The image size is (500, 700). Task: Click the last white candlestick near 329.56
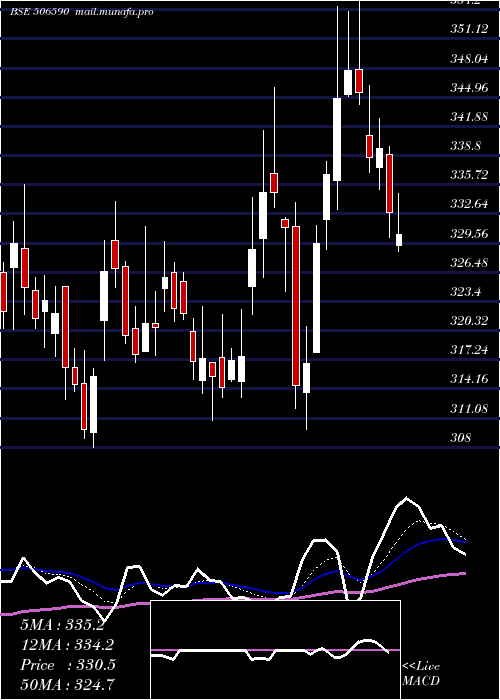pyautogui.click(x=399, y=240)
